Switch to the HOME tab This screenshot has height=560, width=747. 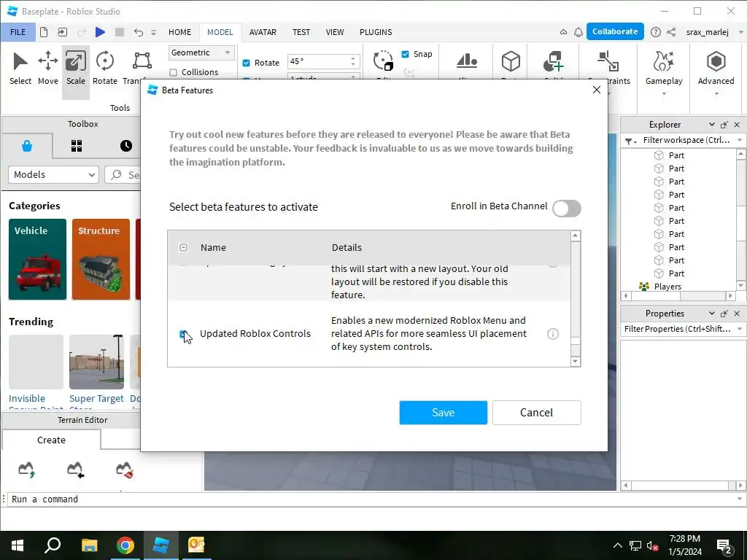179,32
